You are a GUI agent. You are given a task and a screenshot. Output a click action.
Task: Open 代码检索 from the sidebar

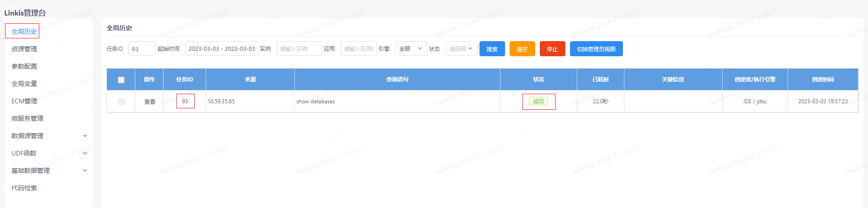(24, 188)
